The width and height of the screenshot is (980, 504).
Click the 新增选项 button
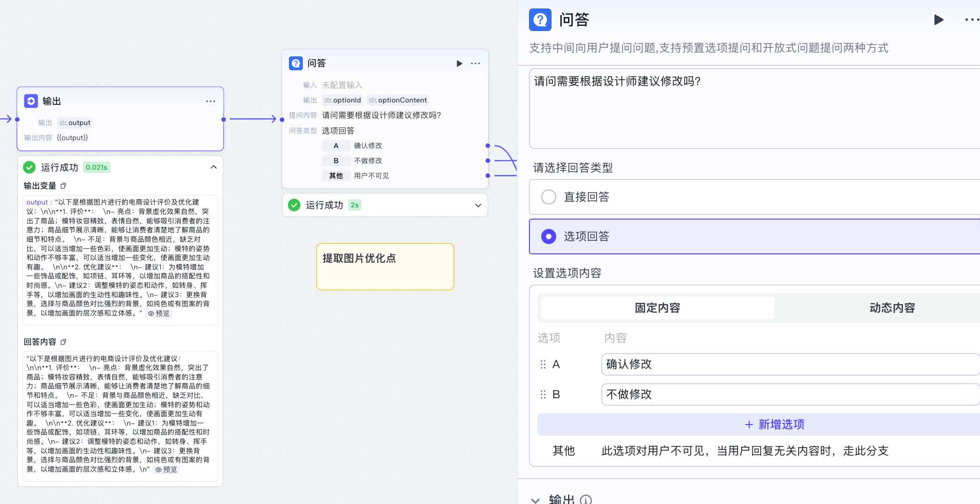tap(774, 425)
